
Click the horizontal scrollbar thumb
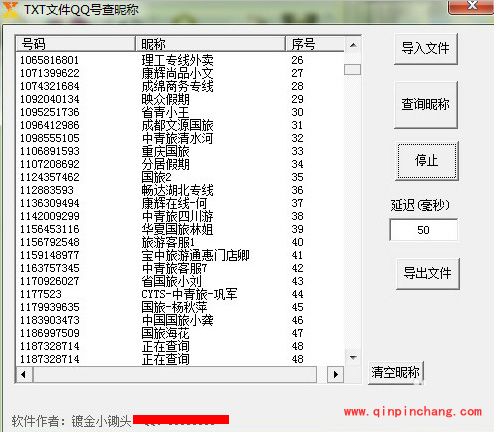[x=174, y=374]
